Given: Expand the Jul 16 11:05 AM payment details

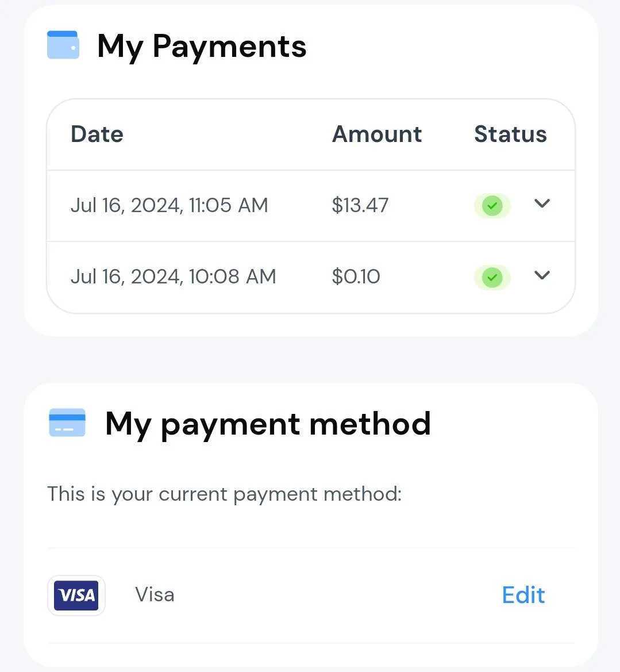Looking at the screenshot, I should pyautogui.click(x=542, y=203).
